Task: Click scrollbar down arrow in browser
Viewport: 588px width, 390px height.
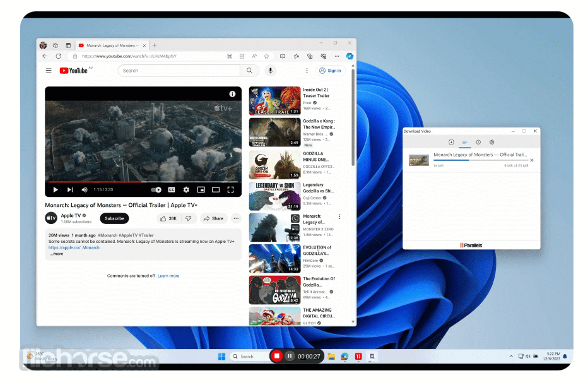Action: click(353, 322)
